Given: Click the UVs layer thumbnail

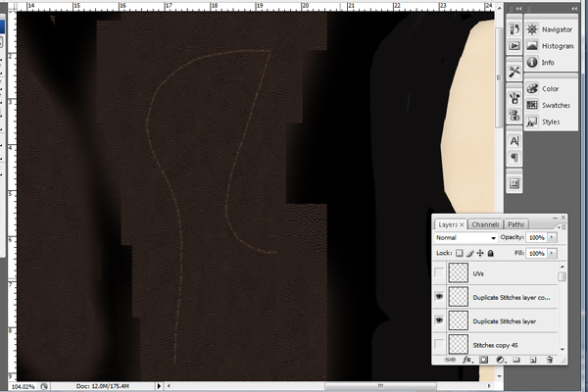Looking at the screenshot, I should pyautogui.click(x=459, y=272).
